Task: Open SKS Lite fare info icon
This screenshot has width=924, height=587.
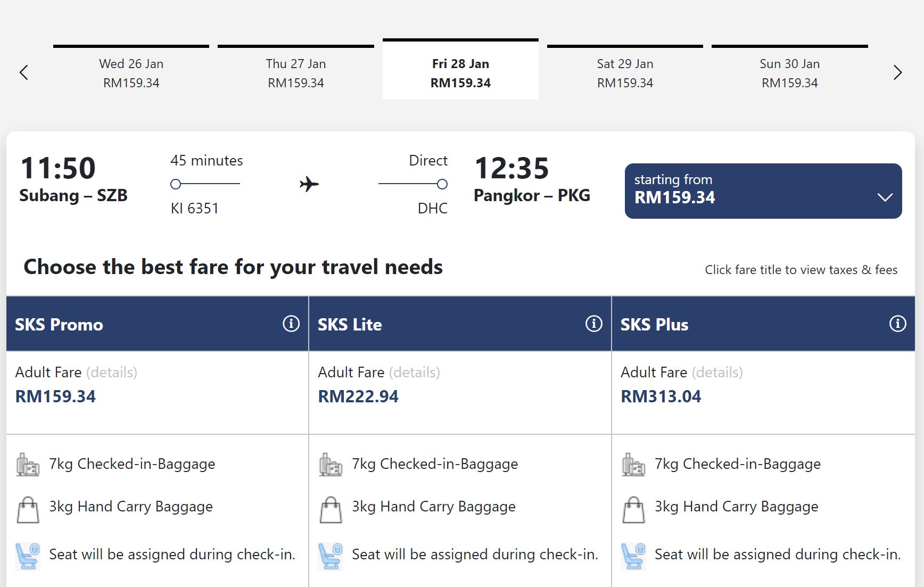Action: (x=594, y=324)
